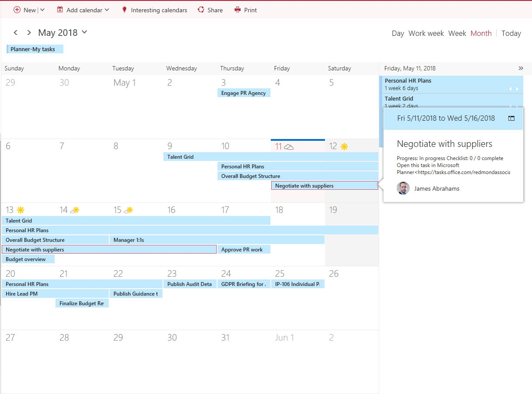Viewport: 532px width, 394px height.
Task: Switch to Work week view
Action: point(426,33)
